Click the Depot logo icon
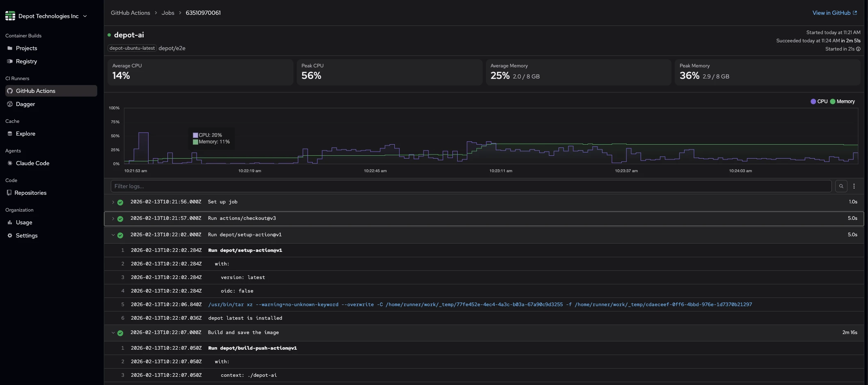 (x=10, y=16)
